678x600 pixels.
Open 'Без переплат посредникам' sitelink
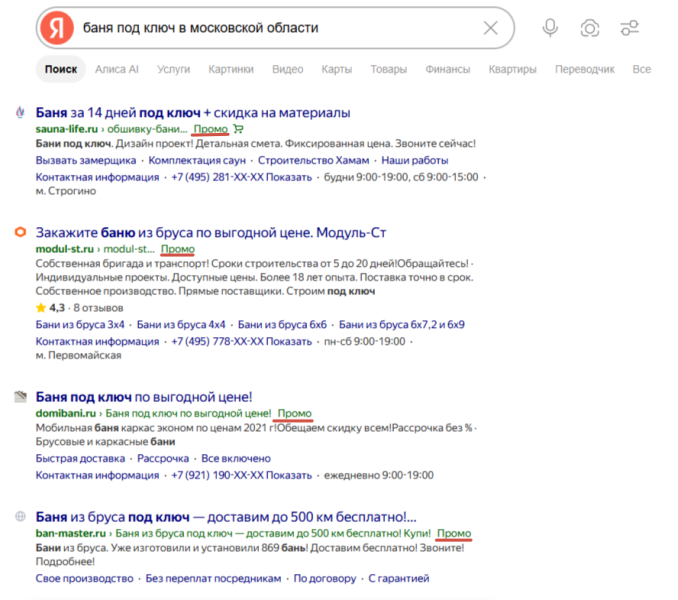coord(213,578)
